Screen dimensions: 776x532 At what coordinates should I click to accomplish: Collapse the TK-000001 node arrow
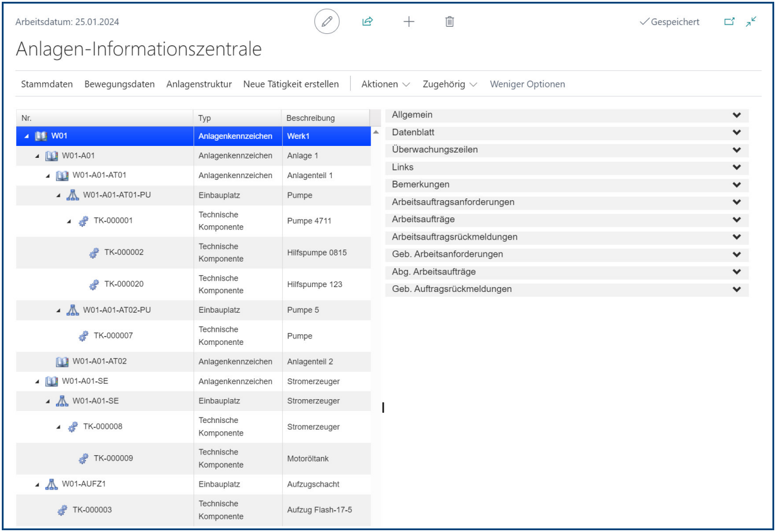pyautogui.click(x=69, y=222)
